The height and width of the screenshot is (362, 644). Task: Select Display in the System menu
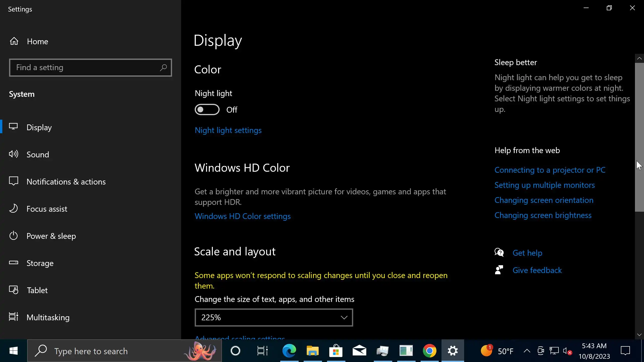coord(39,127)
